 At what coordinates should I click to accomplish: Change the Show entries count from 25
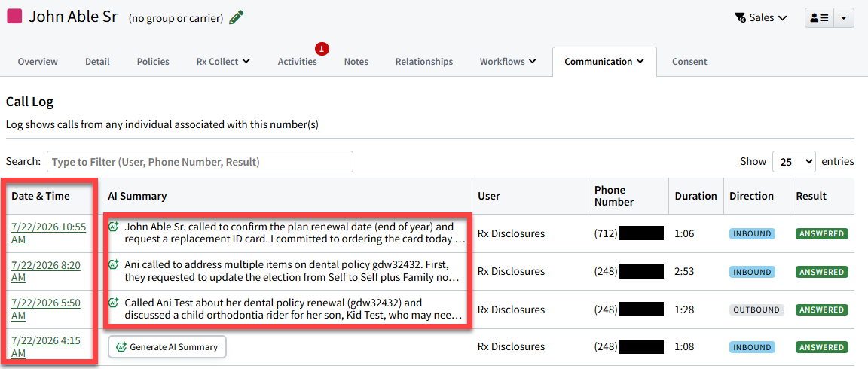coord(794,162)
